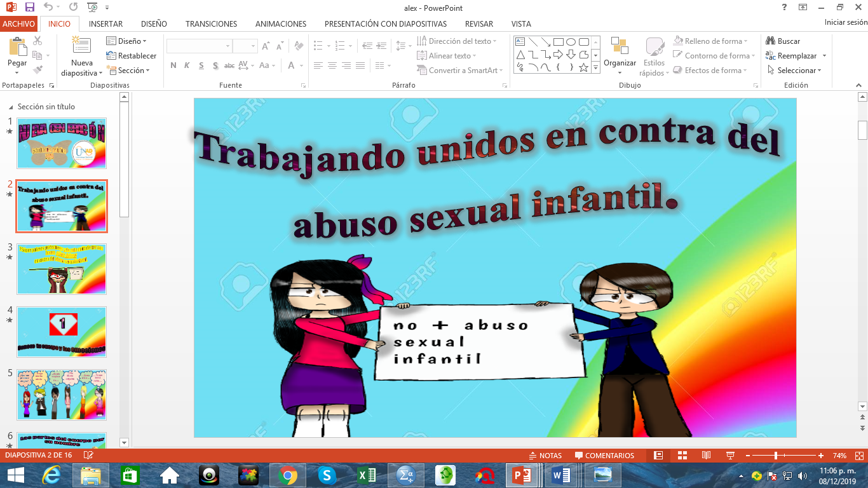Click the Save icon in quick access toolbar
Screen dimensions: 868x488
pos(30,8)
